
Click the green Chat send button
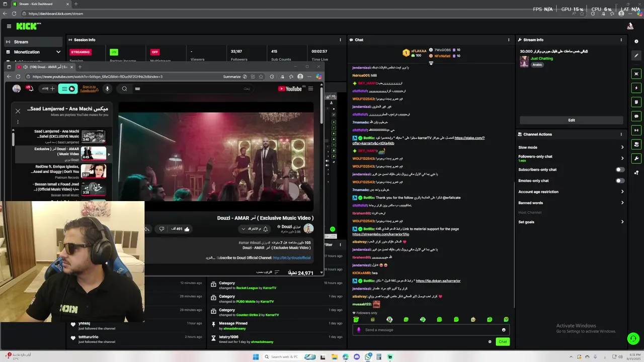coord(503,342)
